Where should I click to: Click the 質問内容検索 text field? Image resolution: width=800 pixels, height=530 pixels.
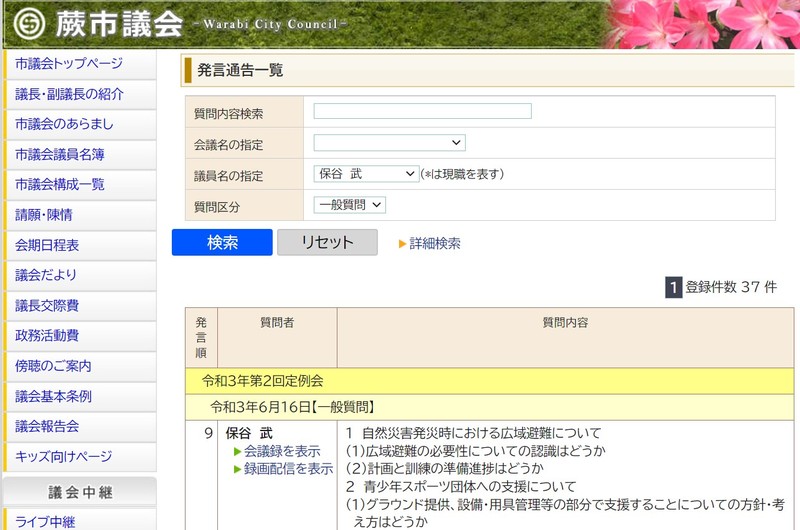click(422, 111)
